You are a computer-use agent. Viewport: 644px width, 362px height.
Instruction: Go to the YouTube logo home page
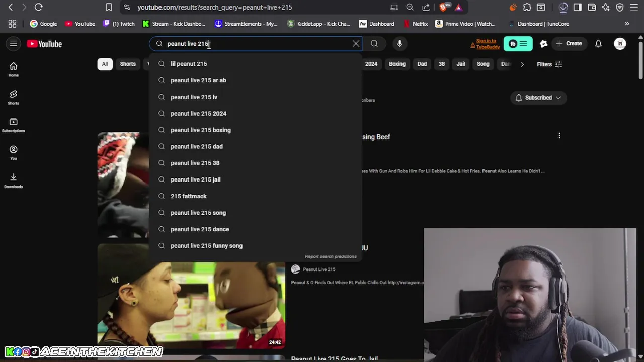[44, 44]
